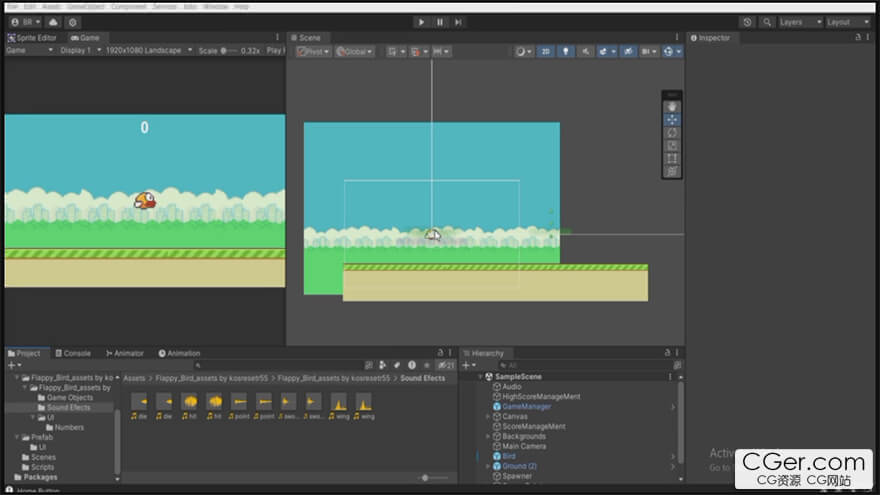Image resolution: width=880 pixels, height=495 pixels.
Task: Toggle scene audio mute button
Action: pos(587,51)
